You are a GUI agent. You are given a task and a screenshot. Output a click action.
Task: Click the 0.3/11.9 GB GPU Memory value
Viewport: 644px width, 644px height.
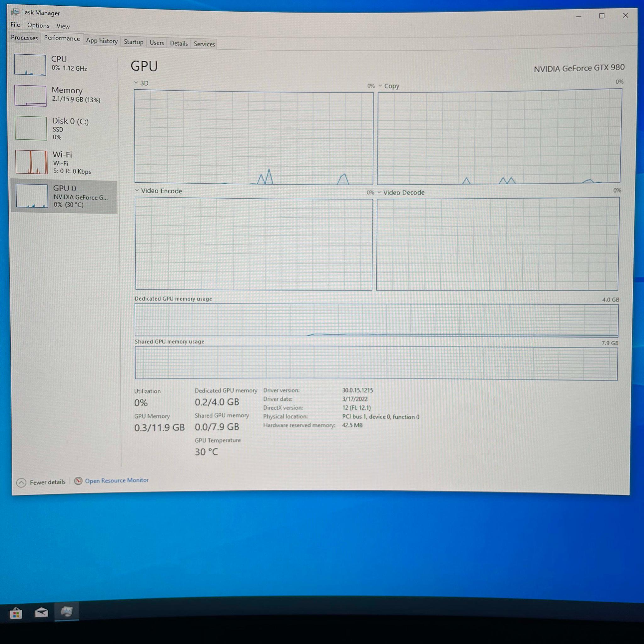coord(159,428)
